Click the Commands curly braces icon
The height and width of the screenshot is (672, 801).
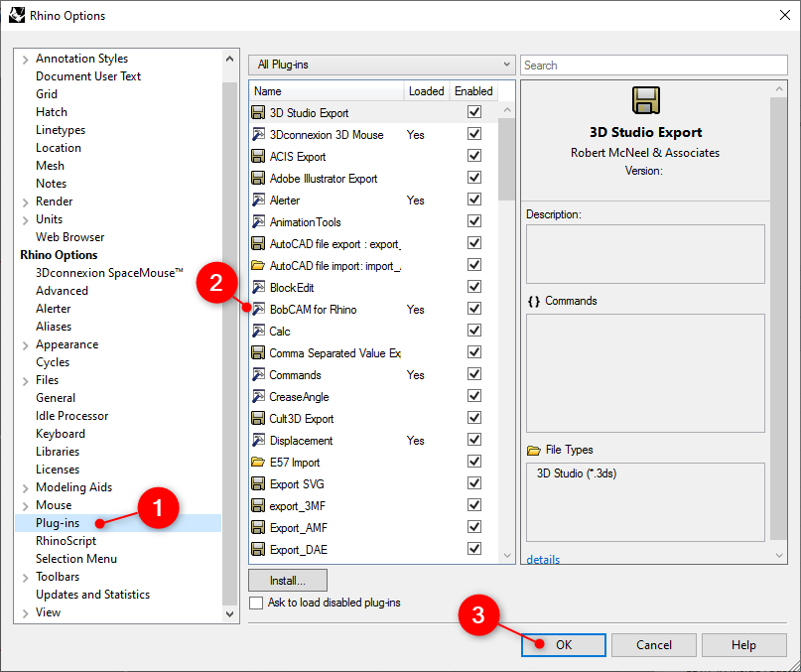tap(534, 302)
